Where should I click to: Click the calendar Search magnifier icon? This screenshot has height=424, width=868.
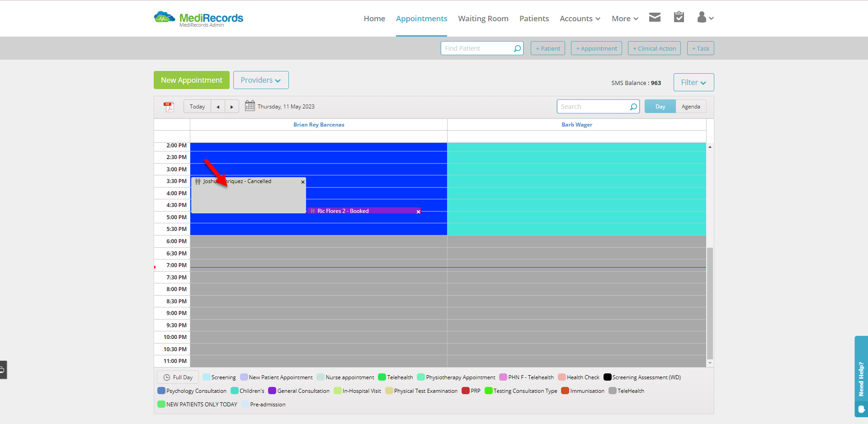click(633, 107)
